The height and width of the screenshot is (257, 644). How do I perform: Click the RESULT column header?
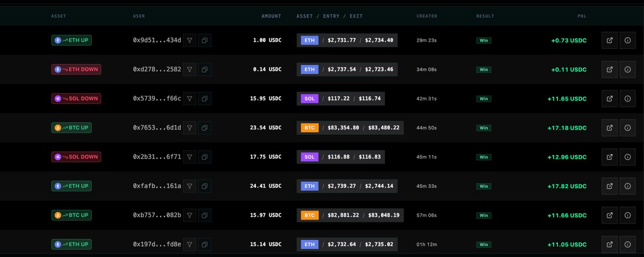click(x=485, y=16)
